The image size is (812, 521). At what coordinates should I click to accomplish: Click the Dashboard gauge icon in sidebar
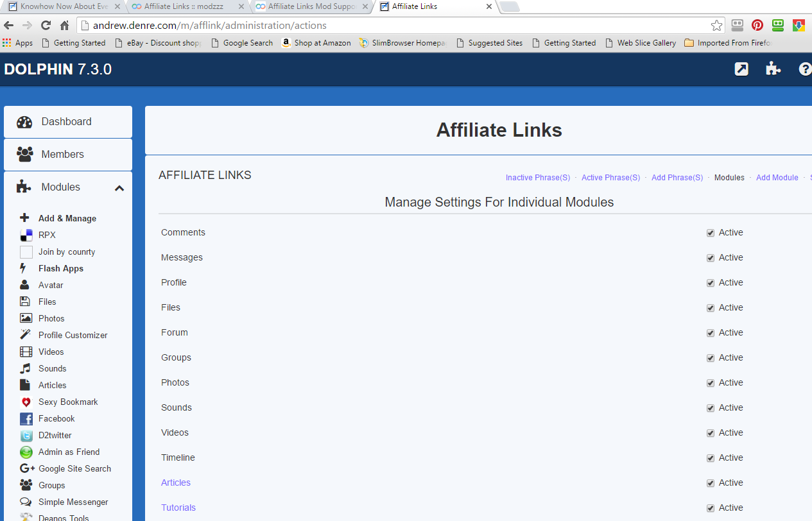coord(24,122)
